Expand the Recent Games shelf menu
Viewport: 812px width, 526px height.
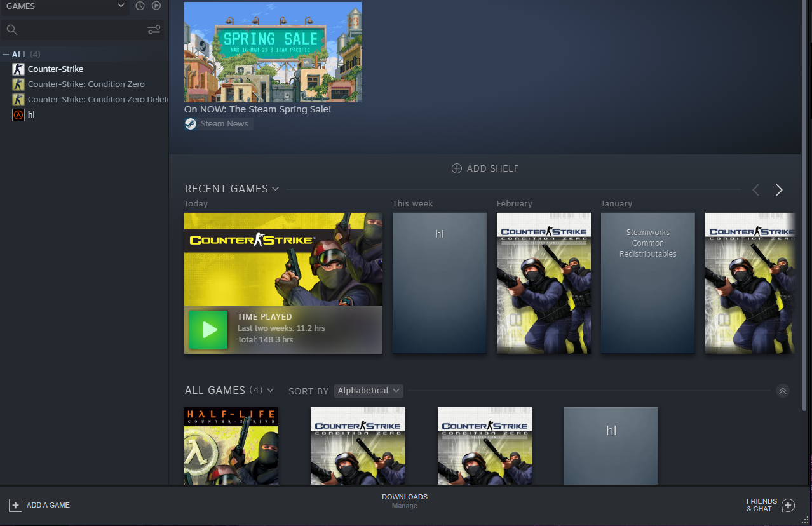[x=275, y=189]
